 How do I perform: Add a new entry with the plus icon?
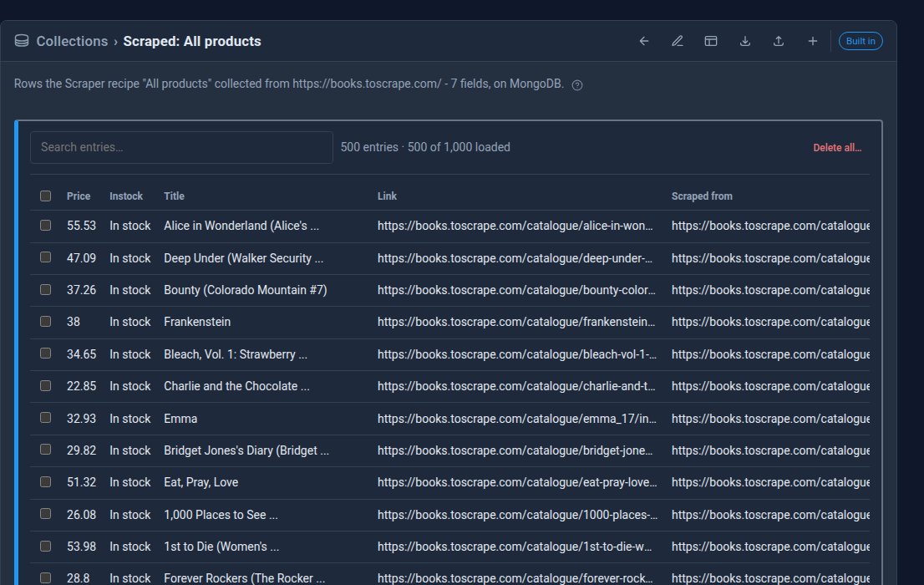click(x=813, y=41)
